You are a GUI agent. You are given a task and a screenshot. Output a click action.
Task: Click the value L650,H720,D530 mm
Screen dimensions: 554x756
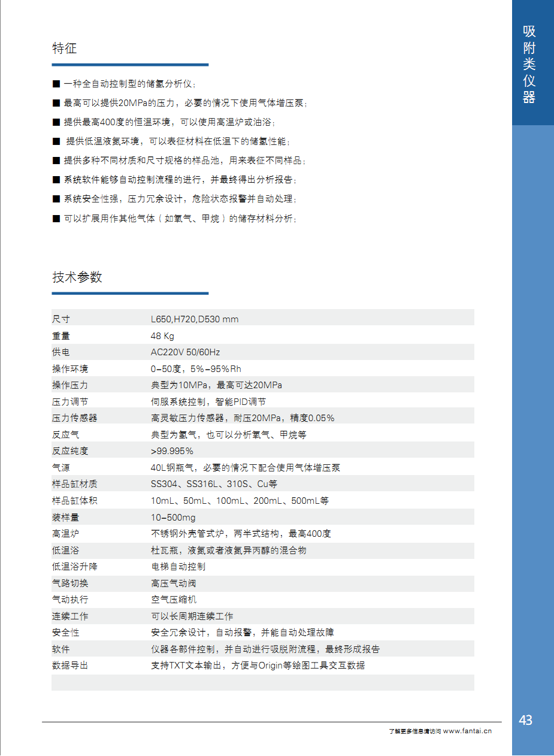194,319
